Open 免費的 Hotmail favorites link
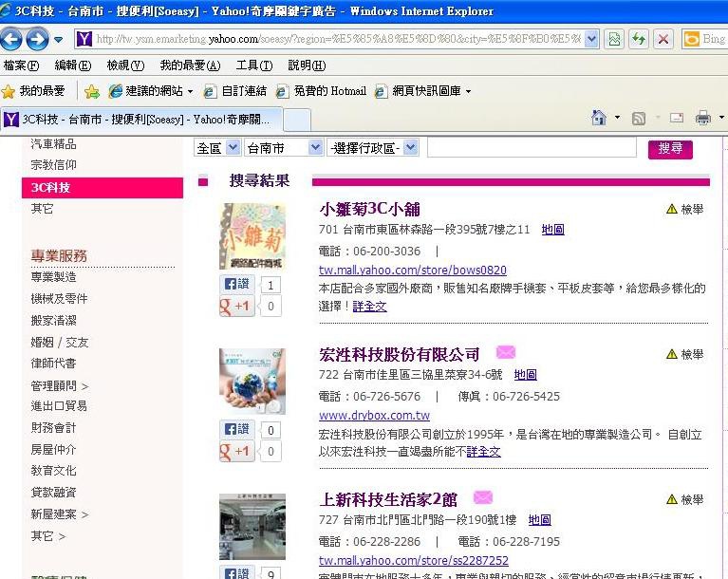This screenshot has height=579, width=728. click(x=321, y=91)
